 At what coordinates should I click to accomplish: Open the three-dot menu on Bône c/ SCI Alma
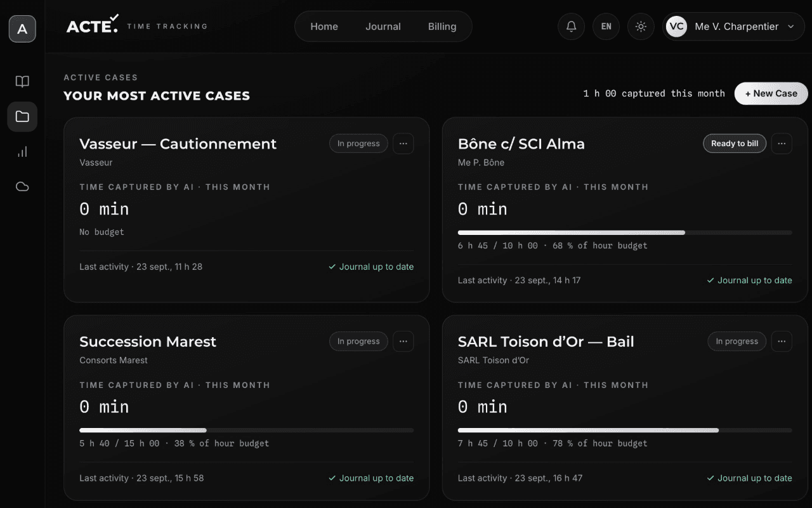(782, 144)
